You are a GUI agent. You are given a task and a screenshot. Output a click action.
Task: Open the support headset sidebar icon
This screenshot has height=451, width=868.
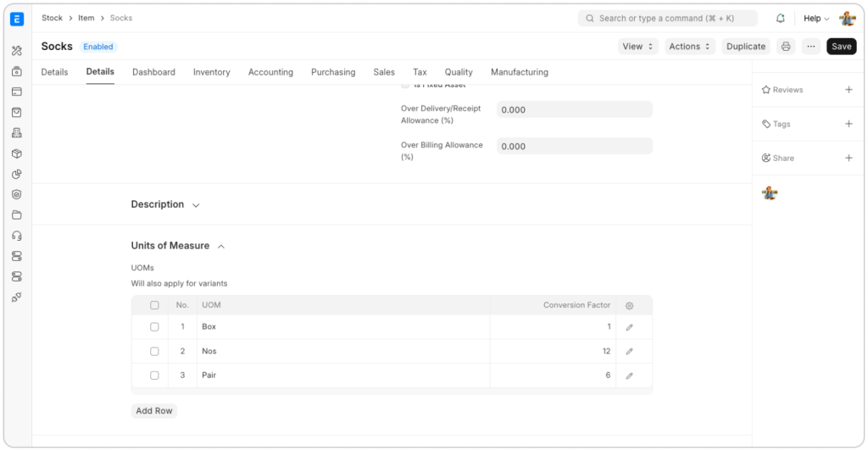point(17,236)
